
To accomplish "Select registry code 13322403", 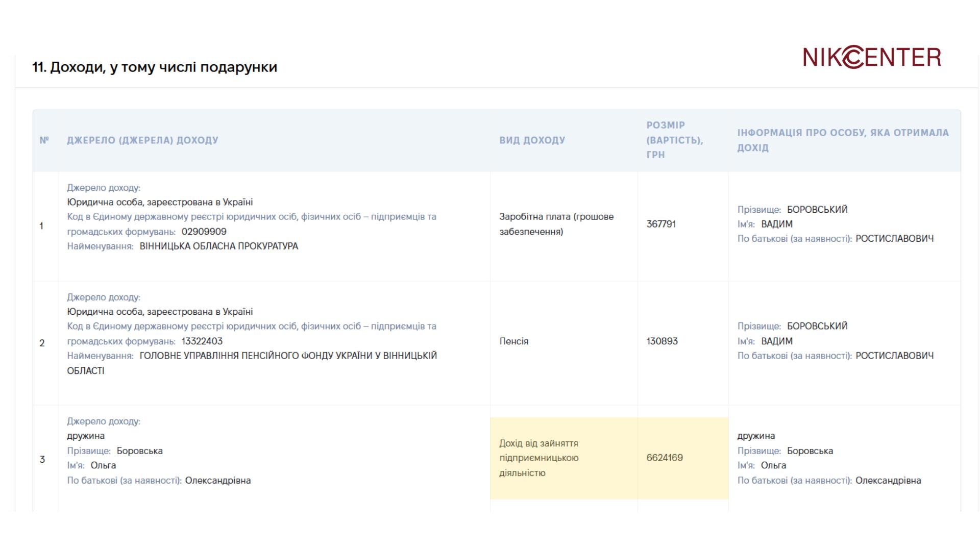I will [202, 341].
